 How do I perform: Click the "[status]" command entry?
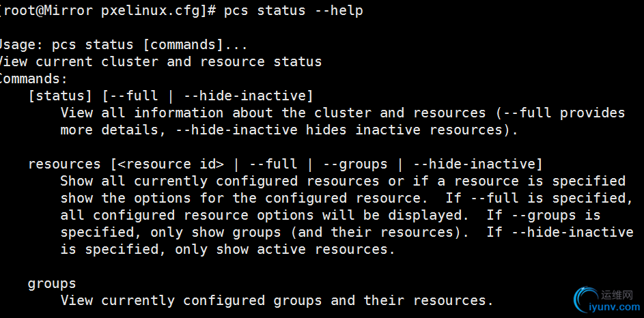tap(60, 96)
